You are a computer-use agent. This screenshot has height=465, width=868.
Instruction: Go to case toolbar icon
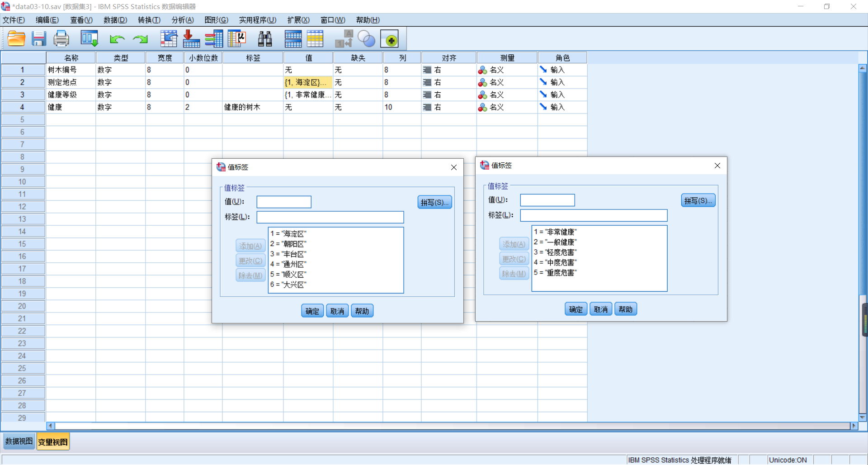[x=169, y=39]
